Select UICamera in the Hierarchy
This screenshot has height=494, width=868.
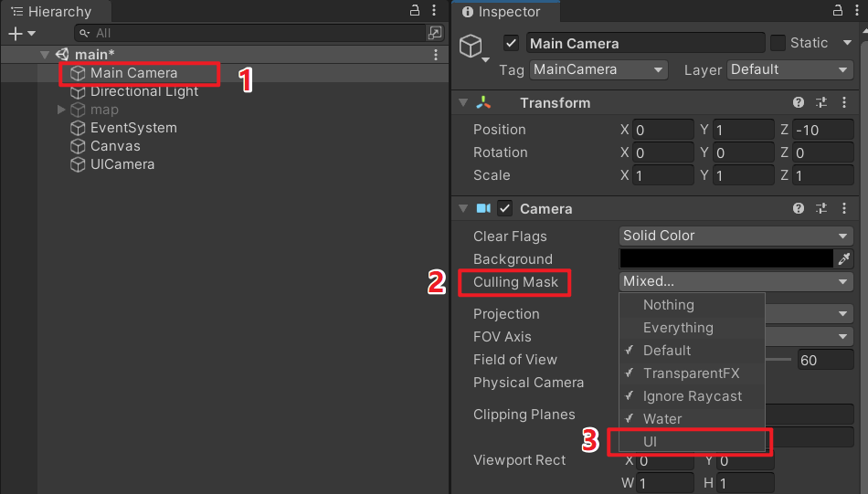(122, 164)
